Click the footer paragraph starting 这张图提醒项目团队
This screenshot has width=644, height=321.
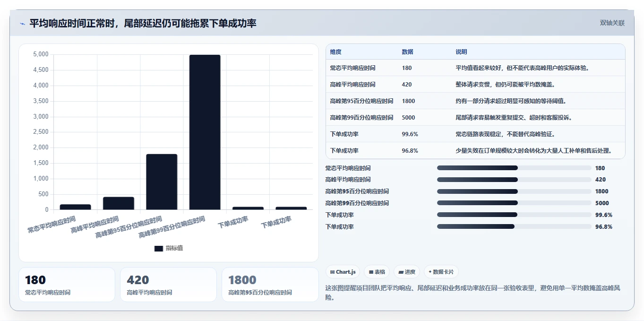(473, 293)
